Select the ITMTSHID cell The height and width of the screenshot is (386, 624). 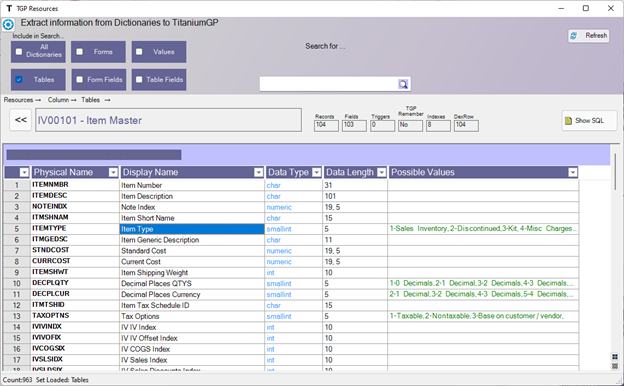pos(74,305)
